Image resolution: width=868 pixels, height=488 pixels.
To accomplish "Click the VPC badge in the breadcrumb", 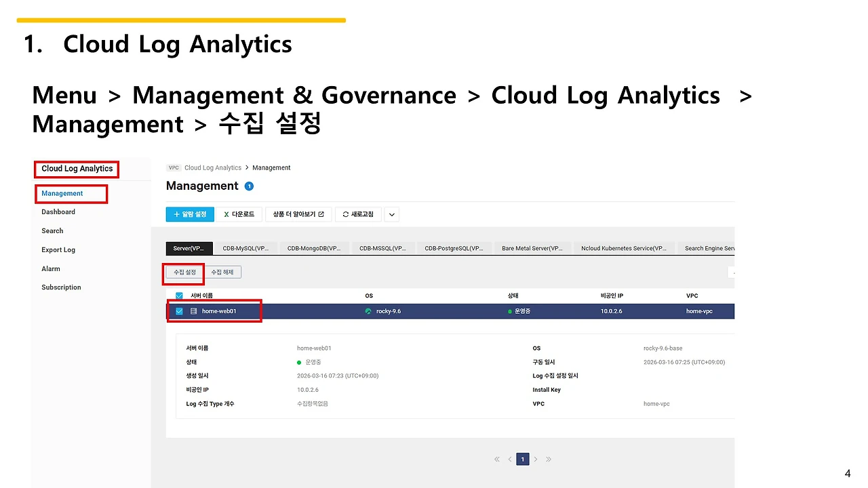I will (x=174, y=168).
